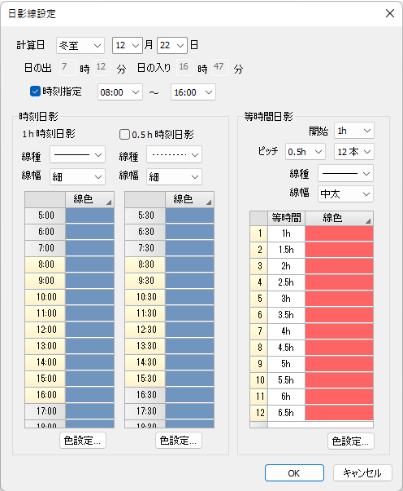Click 線色 column header in 等時間 table

click(339, 218)
